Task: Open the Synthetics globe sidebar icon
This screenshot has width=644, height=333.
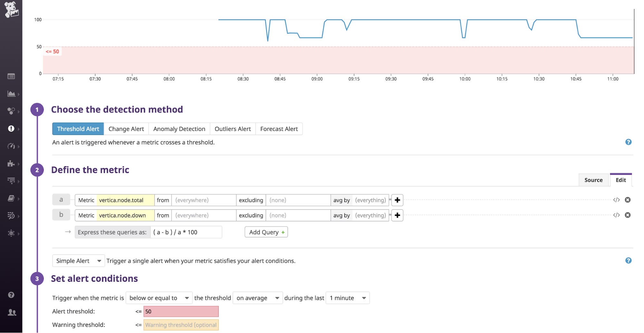Action: [x=11, y=233]
